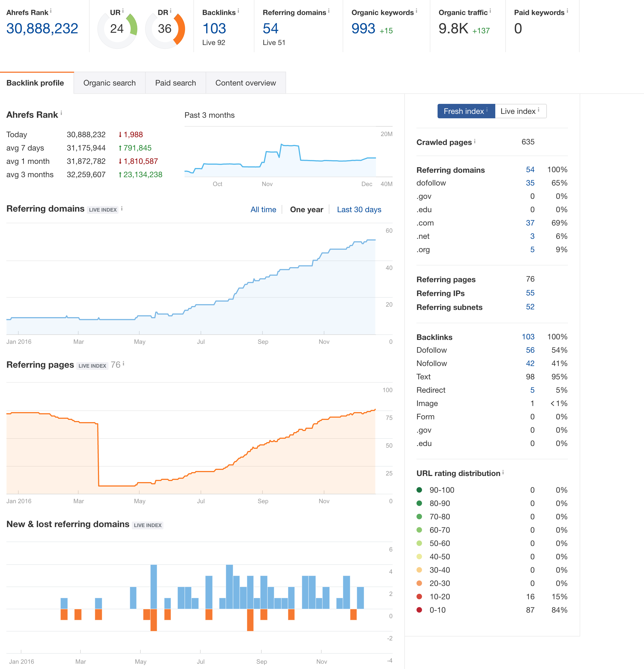644x669 pixels.
Task: Open the 35 dofollow referring domains link
Action: [530, 183]
